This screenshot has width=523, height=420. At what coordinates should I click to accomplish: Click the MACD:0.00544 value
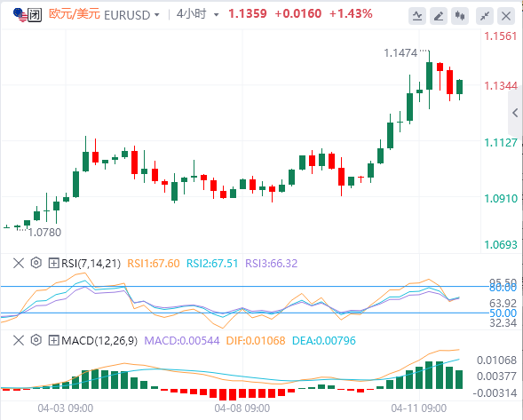(182, 341)
